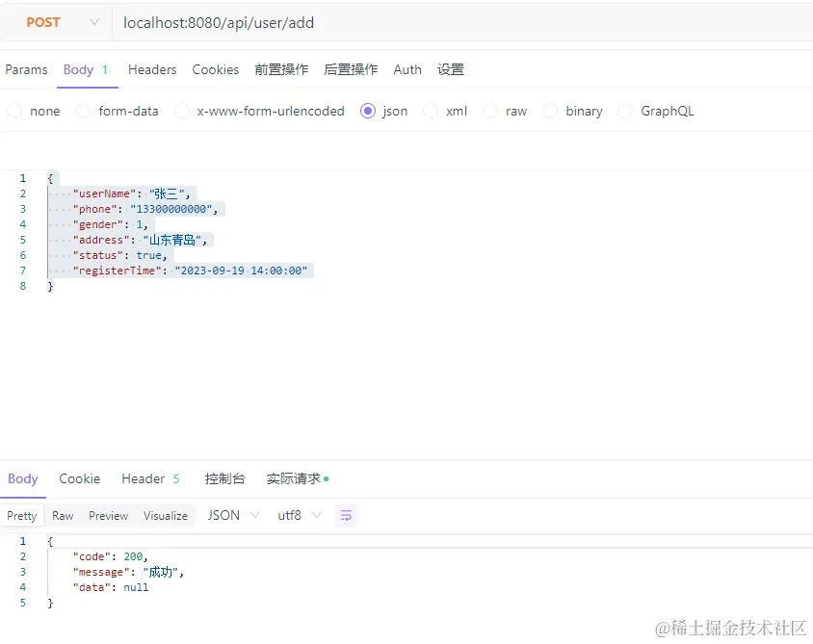Image resolution: width=813 pixels, height=644 pixels.
Task: Select the form-data body type
Action: (x=117, y=111)
